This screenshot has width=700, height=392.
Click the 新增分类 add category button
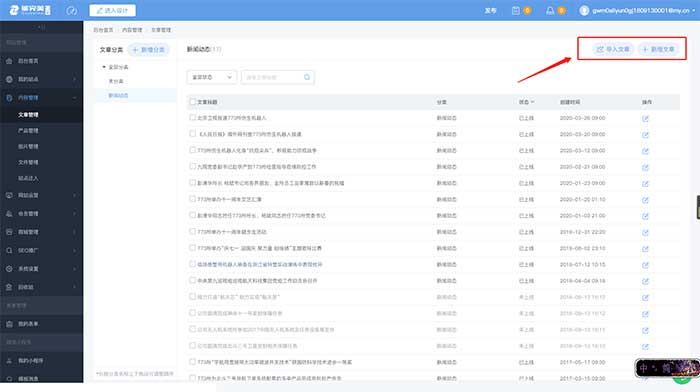[149, 50]
